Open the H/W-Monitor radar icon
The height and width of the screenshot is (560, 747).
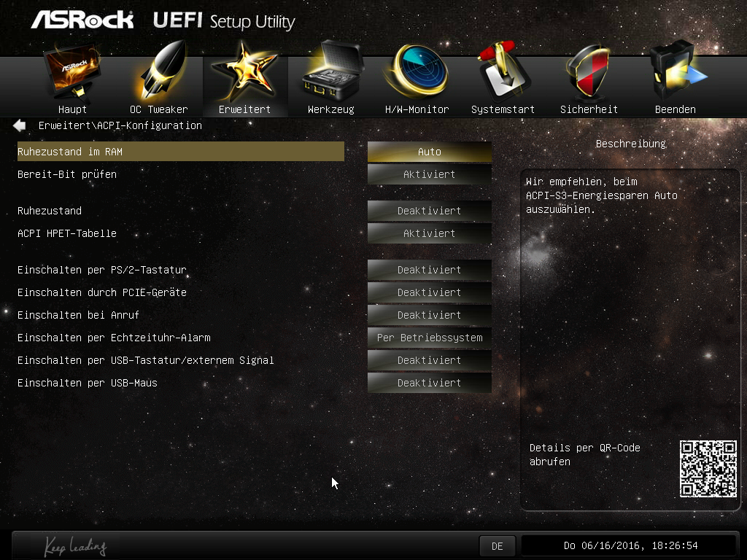point(417,71)
